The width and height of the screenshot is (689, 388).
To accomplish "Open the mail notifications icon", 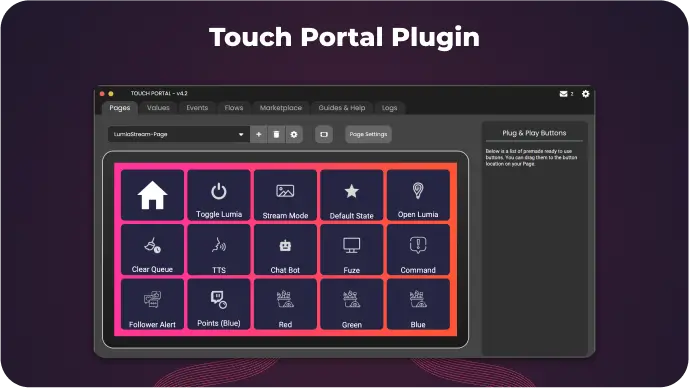I will tap(563, 94).
